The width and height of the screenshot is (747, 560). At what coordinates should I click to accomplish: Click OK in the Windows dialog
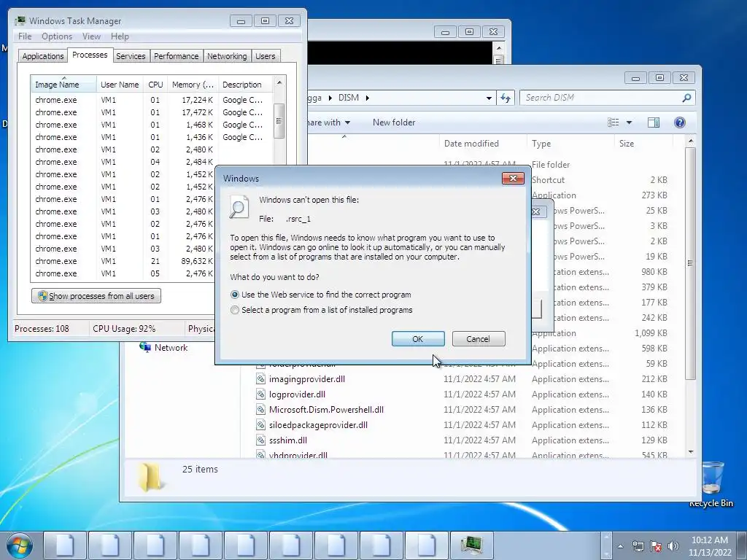tap(418, 339)
